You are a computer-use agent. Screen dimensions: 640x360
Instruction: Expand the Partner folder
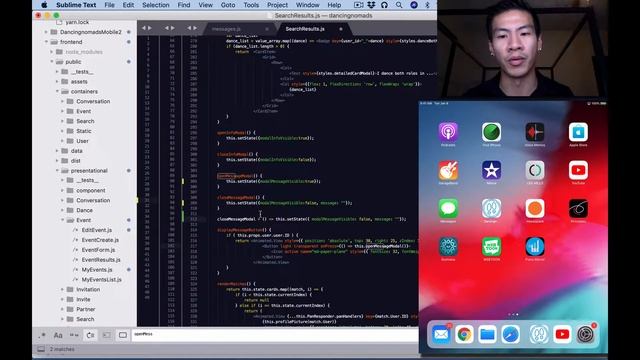(62, 309)
